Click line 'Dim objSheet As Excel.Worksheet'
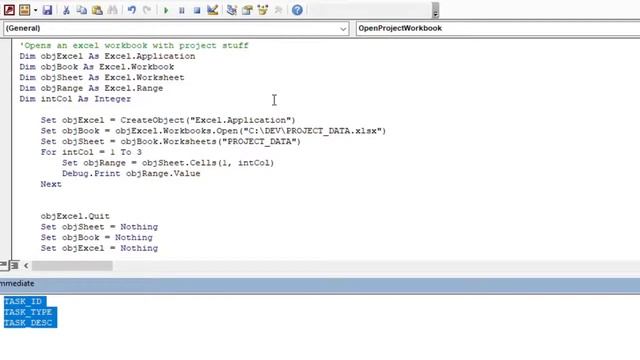Screen dimensions: 640x360 click(x=102, y=77)
